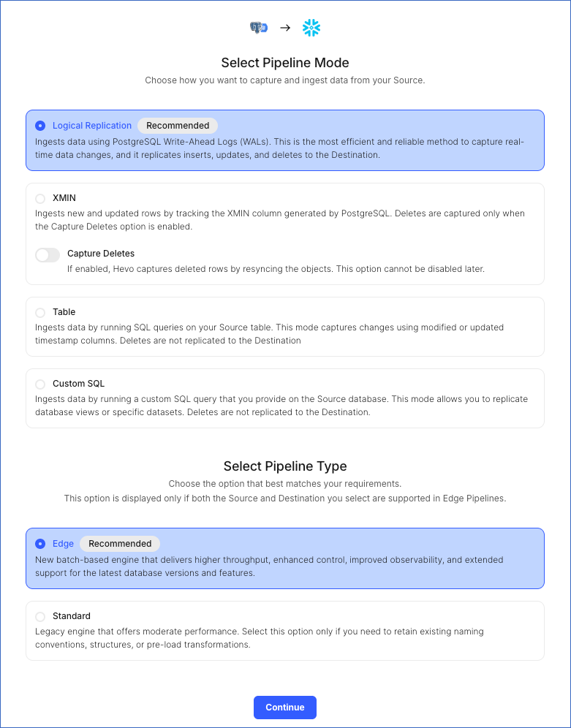Click the Select Pipeline Mode heading

284,63
